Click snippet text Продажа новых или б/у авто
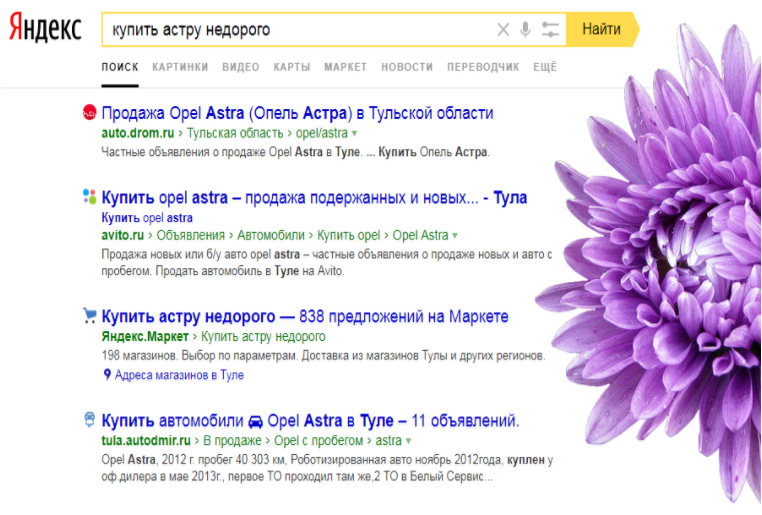Viewport: 762px width, 515px height. click(x=174, y=254)
